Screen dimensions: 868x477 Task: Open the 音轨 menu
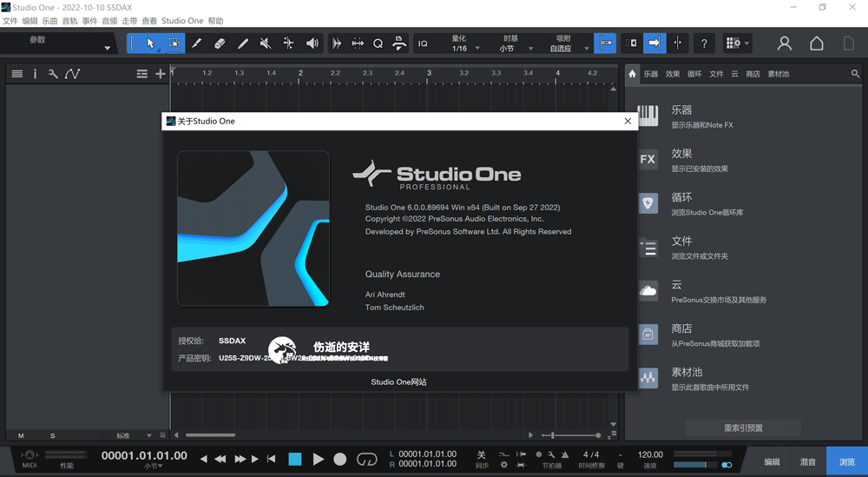click(69, 21)
